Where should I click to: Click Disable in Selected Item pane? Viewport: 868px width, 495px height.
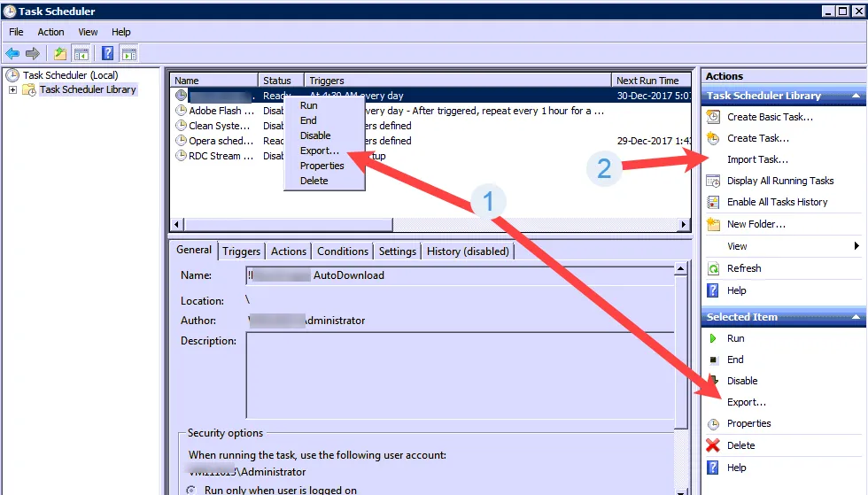[x=742, y=381]
